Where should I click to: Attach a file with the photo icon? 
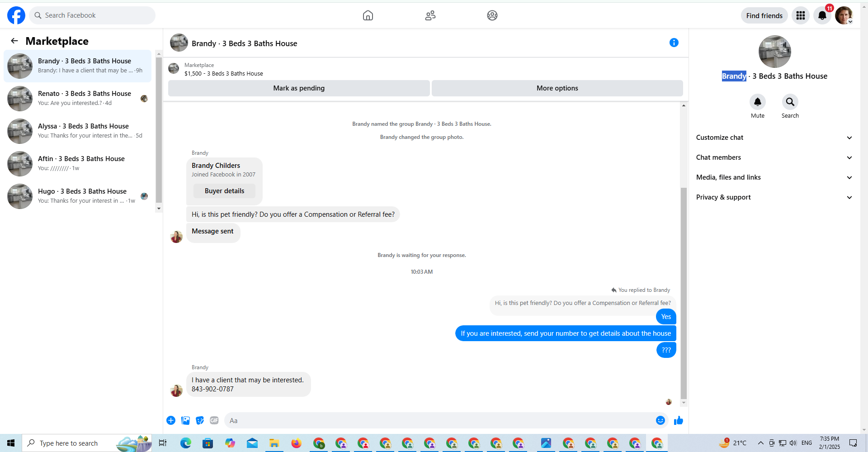coord(185,420)
